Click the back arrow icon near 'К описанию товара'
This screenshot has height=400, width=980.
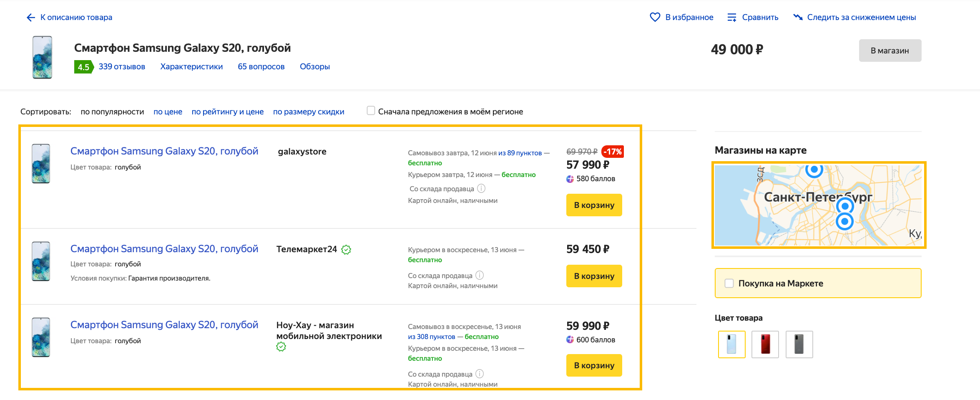pyautogui.click(x=31, y=18)
